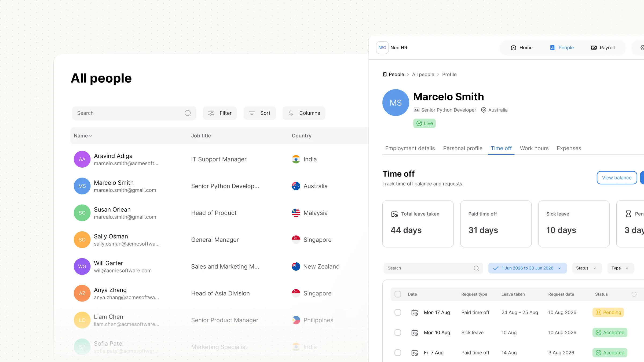Click the View balance button
This screenshot has width=644, height=362.
617,178
